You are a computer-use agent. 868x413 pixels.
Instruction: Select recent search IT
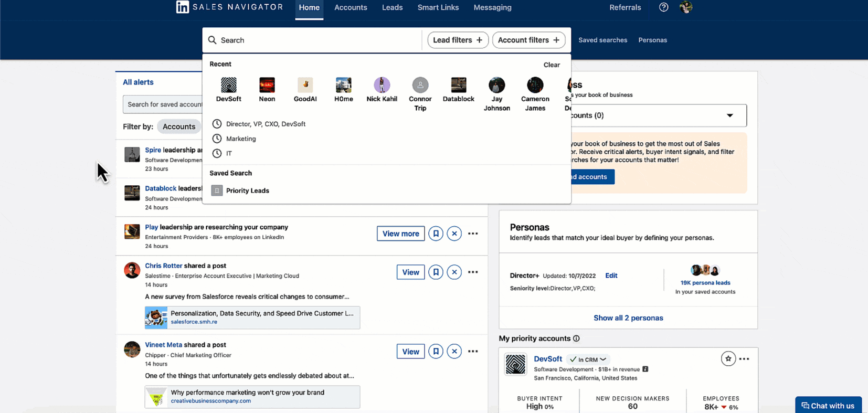(229, 153)
